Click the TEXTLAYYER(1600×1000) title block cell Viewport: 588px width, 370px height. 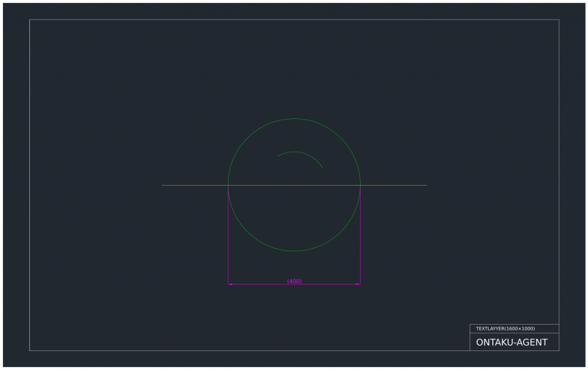[x=504, y=329]
